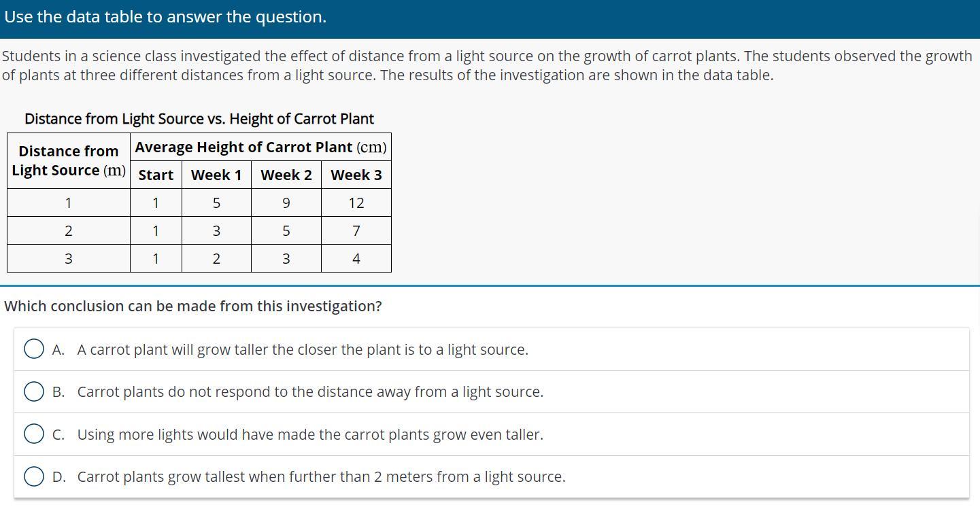The height and width of the screenshot is (507, 980).
Task: Click the 'Using more lights' answer text
Action: tap(310, 434)
